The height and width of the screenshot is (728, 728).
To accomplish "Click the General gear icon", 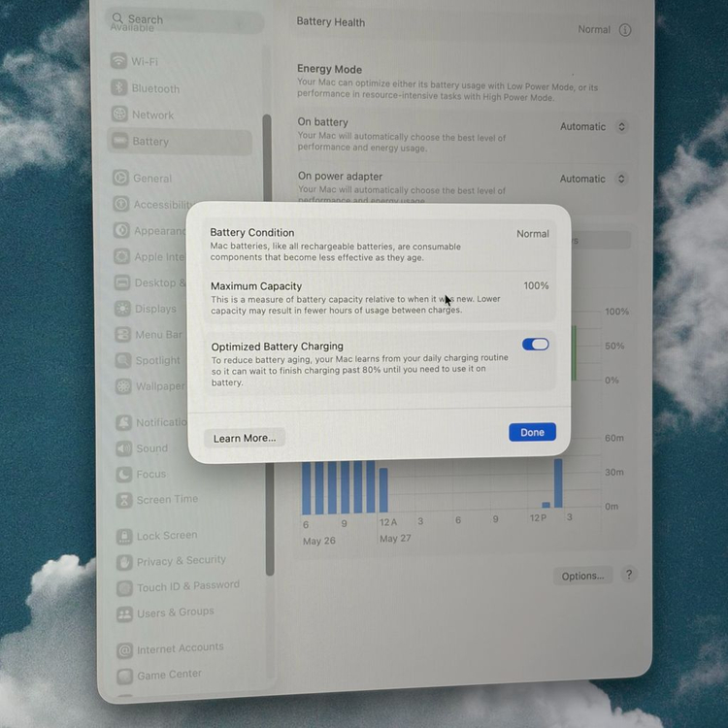I will tap(120, 178).
